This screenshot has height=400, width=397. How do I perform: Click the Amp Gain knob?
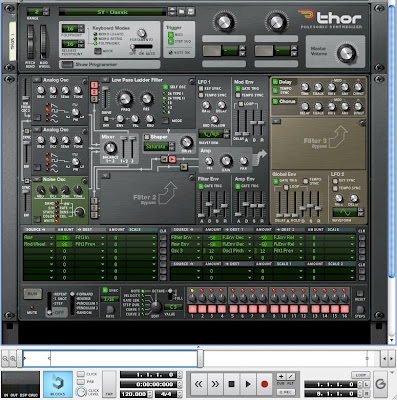coord(226,160)
